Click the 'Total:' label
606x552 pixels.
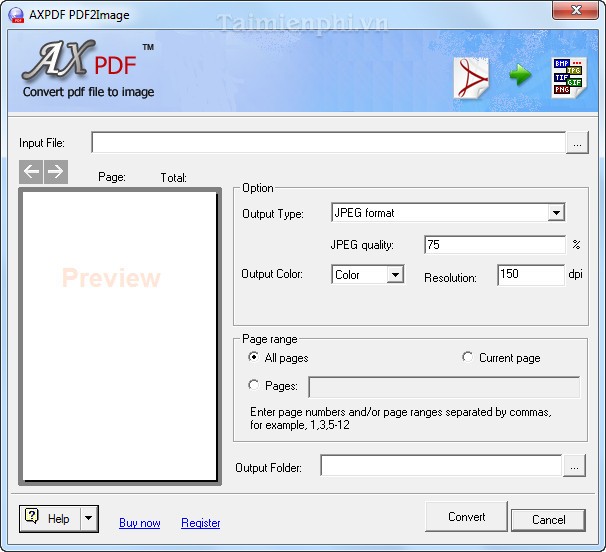(174, 178)
